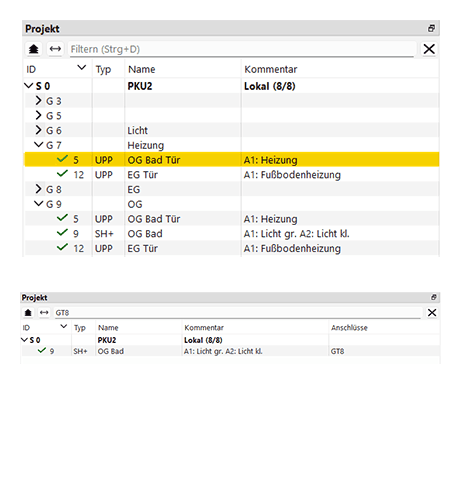Click the Filtern (Strg+D) filter field

(x=242, y=49)
